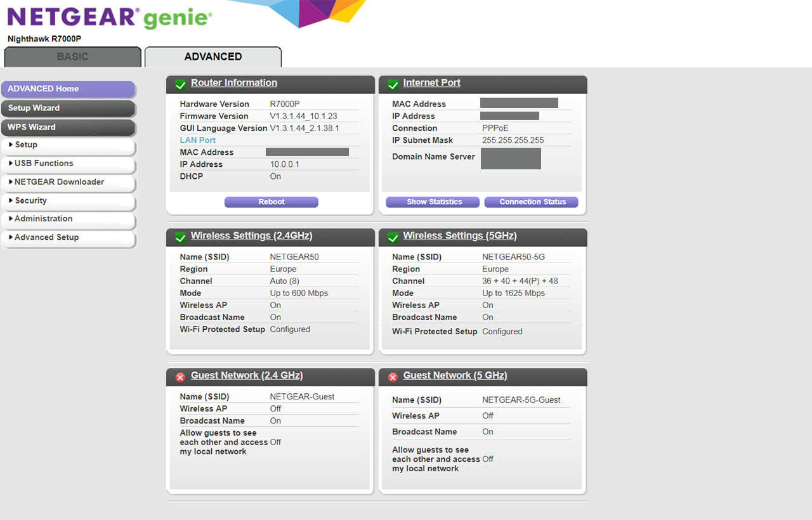Click the subnet mask 255.255.255.255
Screen dimensions: 812x520
click(x=513, y=141)
